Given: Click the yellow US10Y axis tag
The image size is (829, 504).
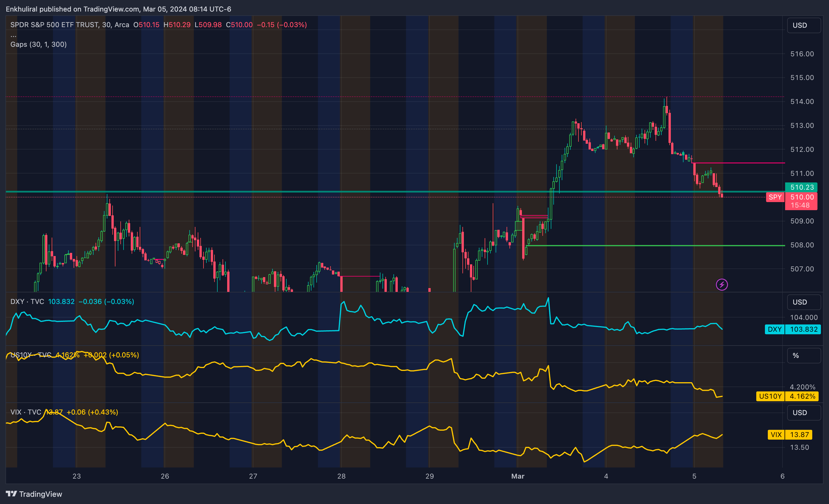Looking at the screenshot, I should [x=770, y=396].
